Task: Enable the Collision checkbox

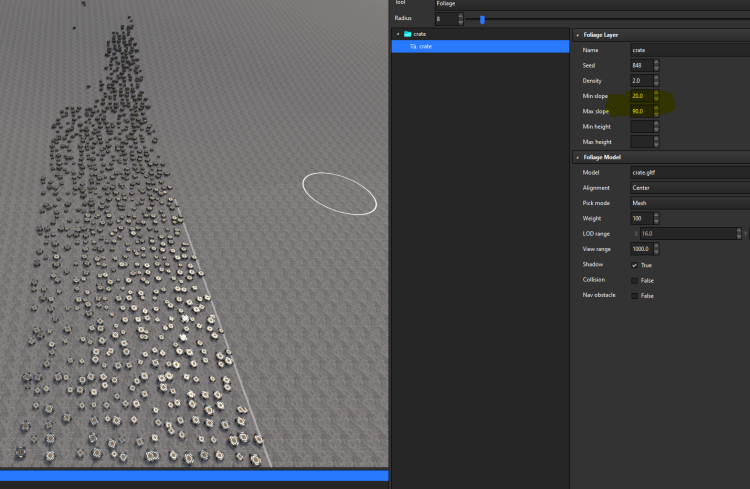Action: [635, 280]
